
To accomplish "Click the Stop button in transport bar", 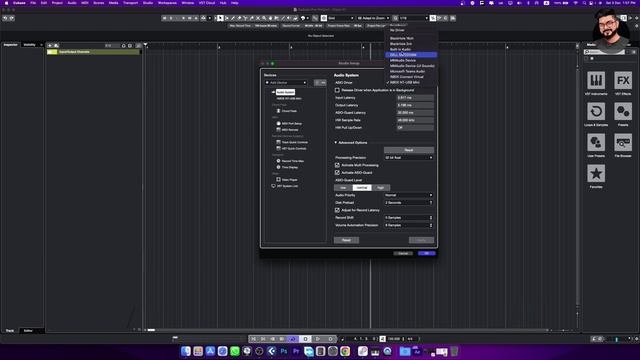I will [x=305, y=339].
